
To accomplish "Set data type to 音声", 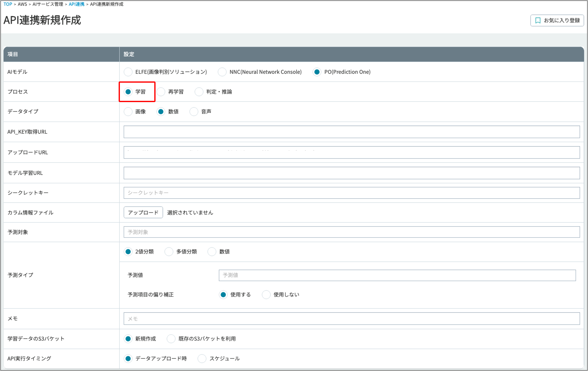I will (x=194, y=112).
